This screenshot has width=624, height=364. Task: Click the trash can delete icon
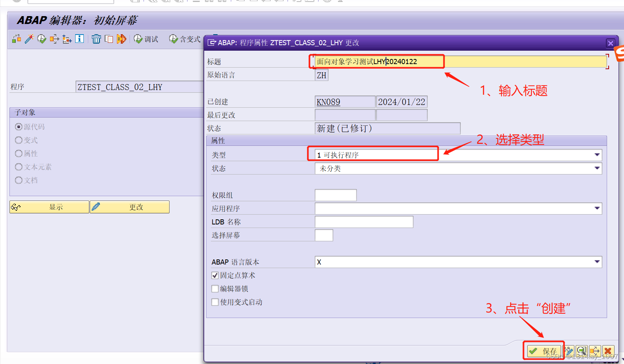tap(96, 39)
